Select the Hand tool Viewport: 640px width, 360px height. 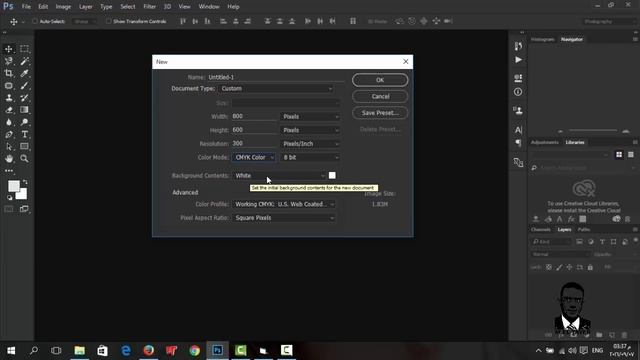tap(9, 159)
